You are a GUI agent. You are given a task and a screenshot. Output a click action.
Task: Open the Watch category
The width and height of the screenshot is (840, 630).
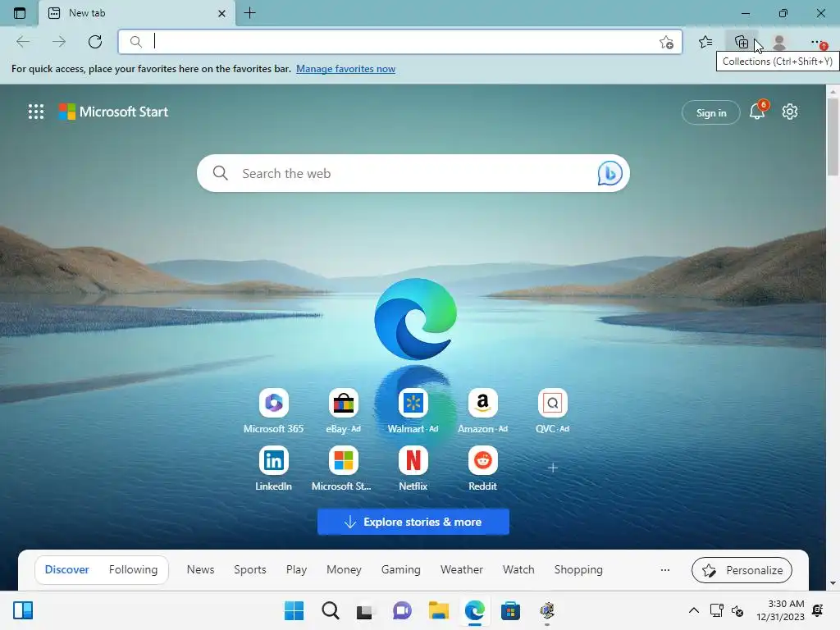click(518, 569)
